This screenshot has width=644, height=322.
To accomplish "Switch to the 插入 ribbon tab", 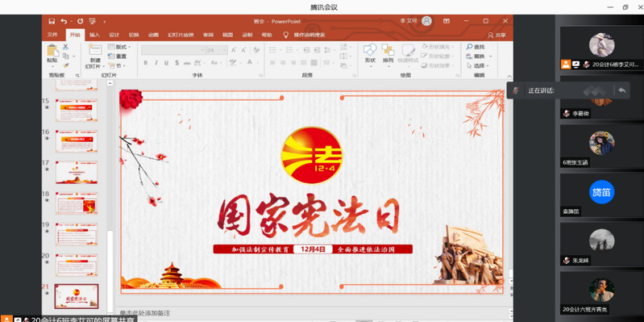I will [94, 35].
